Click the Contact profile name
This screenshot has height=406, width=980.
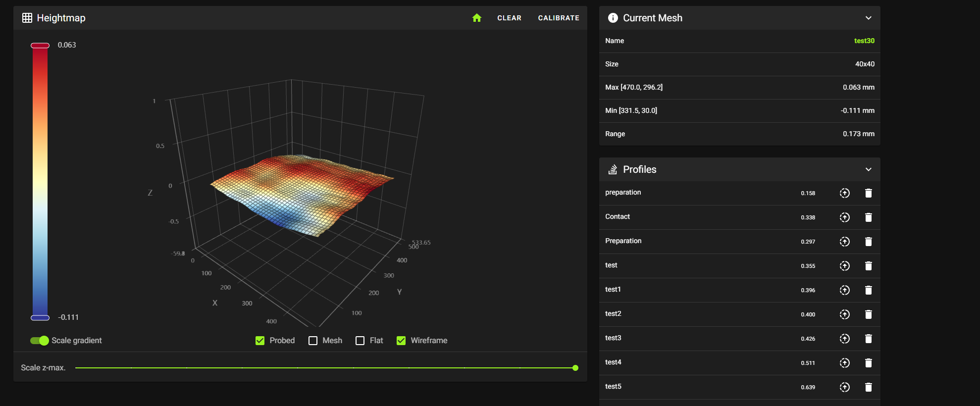[x=618, y=216]
